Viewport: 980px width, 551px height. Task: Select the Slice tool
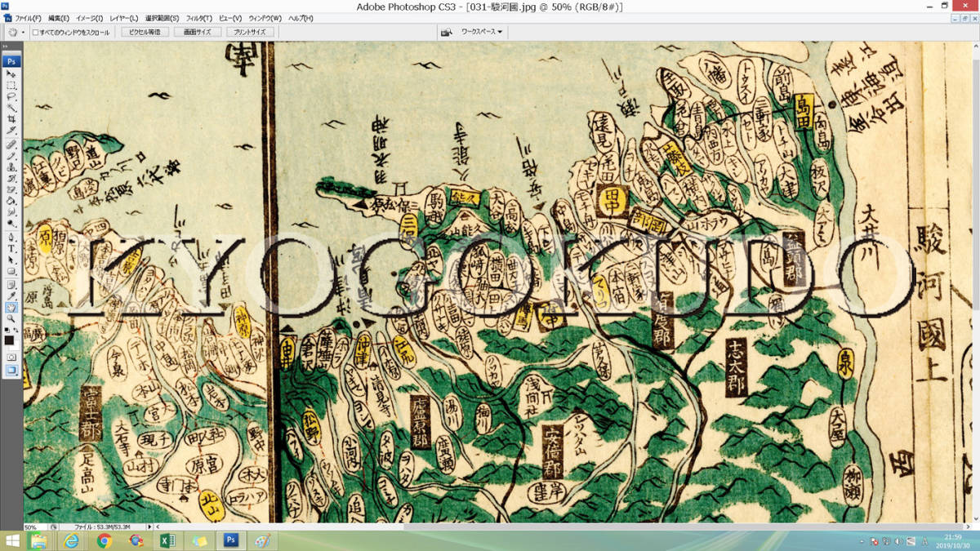[x=11, y=131]
